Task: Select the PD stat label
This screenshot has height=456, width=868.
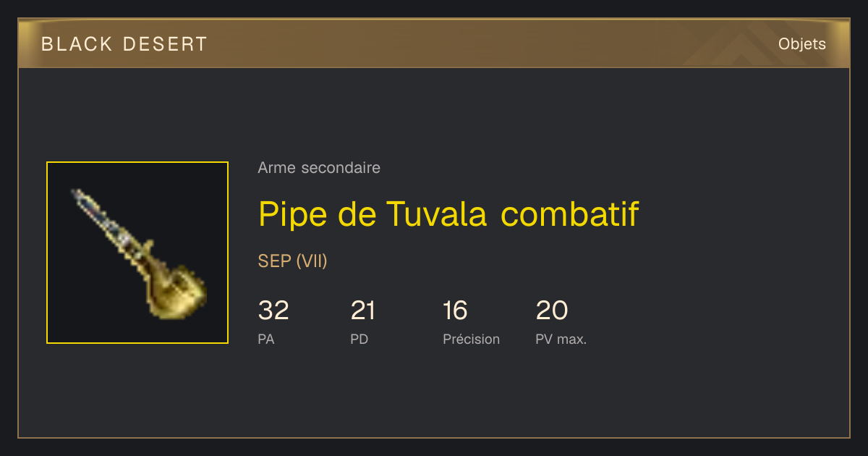Action: click(359, 339)
